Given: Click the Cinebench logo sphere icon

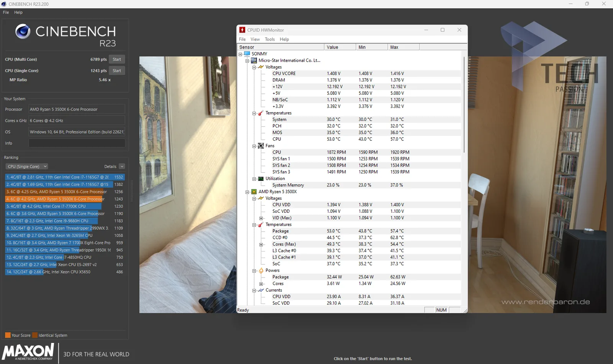Looking at the screenshot, I should click(x=23, y=31).
